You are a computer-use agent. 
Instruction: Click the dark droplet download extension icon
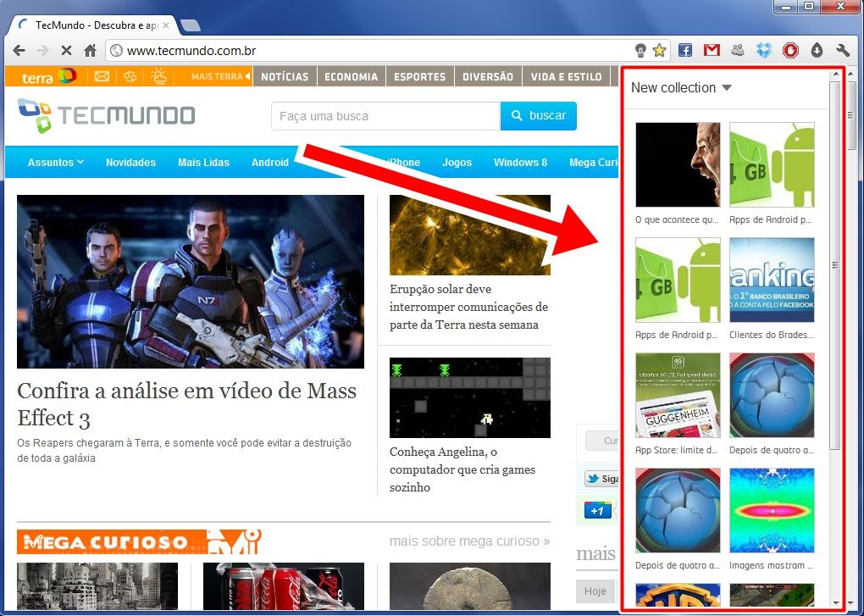click(x=817, y=51)
